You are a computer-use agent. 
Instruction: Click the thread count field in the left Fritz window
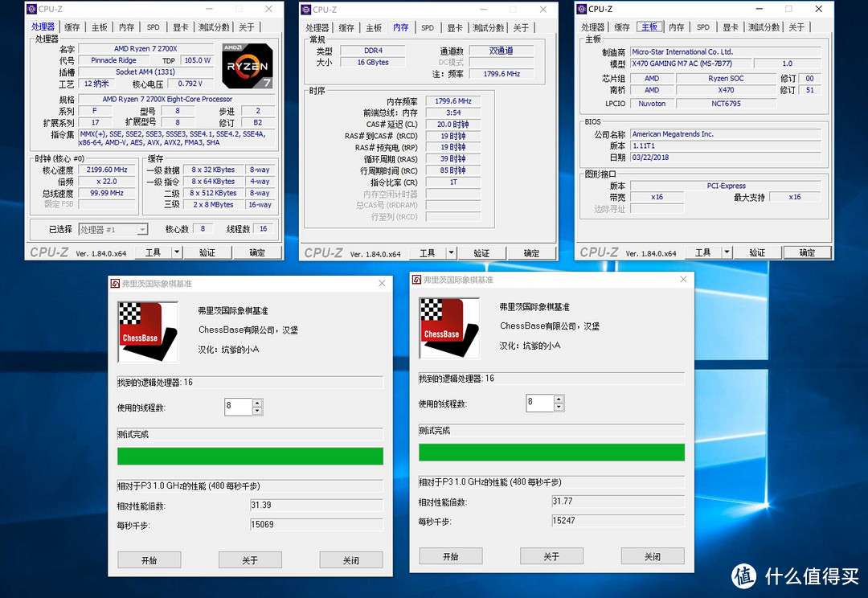coord(238,407)
